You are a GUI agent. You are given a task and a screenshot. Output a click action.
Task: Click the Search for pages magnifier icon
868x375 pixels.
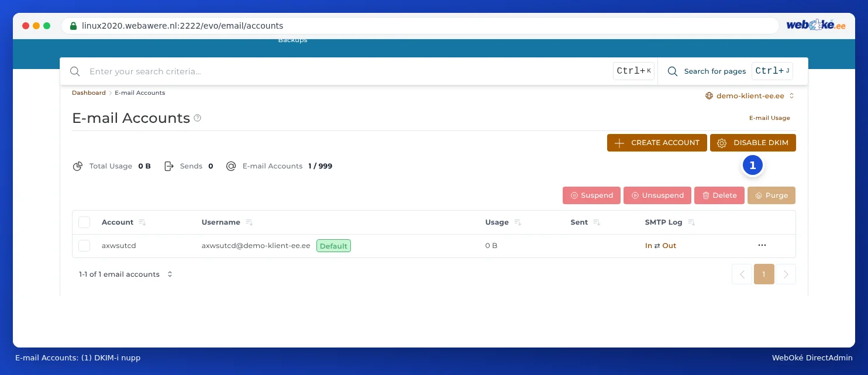coord(673,71)
